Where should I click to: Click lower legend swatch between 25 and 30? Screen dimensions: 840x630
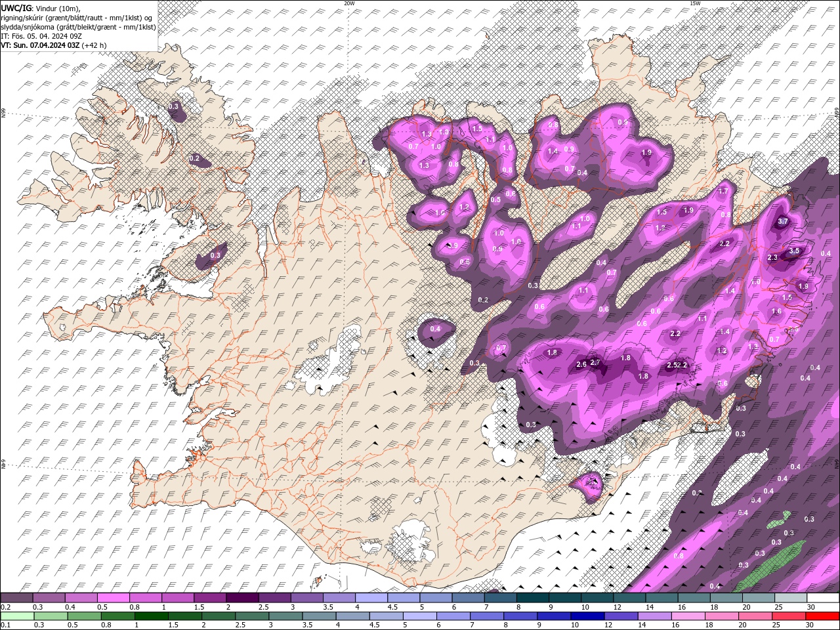[787, 616]
